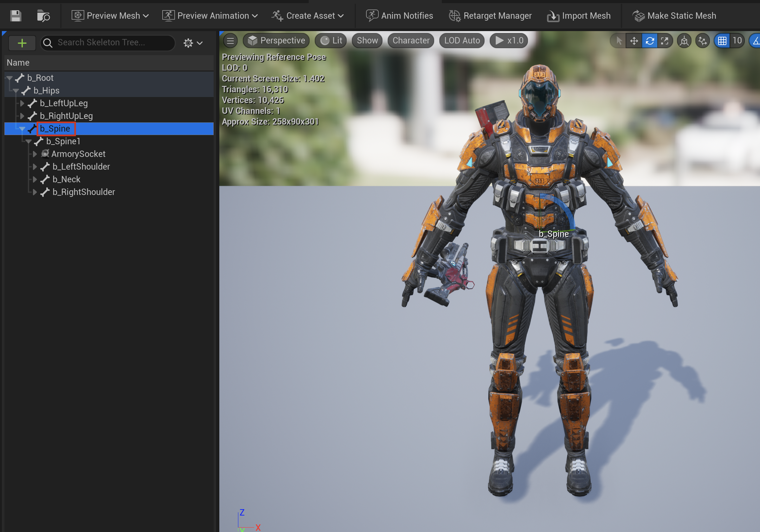Viewport: 760px width, 532px height.
Task: Collapse the b_Hips bone
Action: point(16,91)
